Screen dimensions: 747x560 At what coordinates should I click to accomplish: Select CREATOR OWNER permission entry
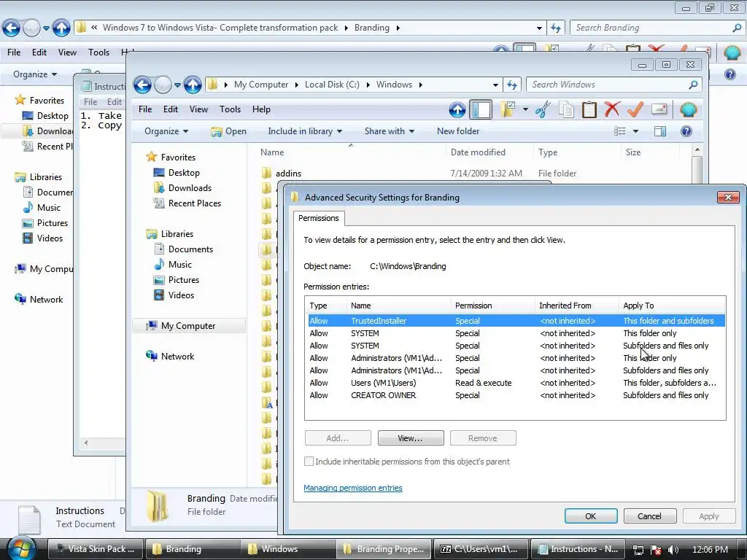click(516, 395)
